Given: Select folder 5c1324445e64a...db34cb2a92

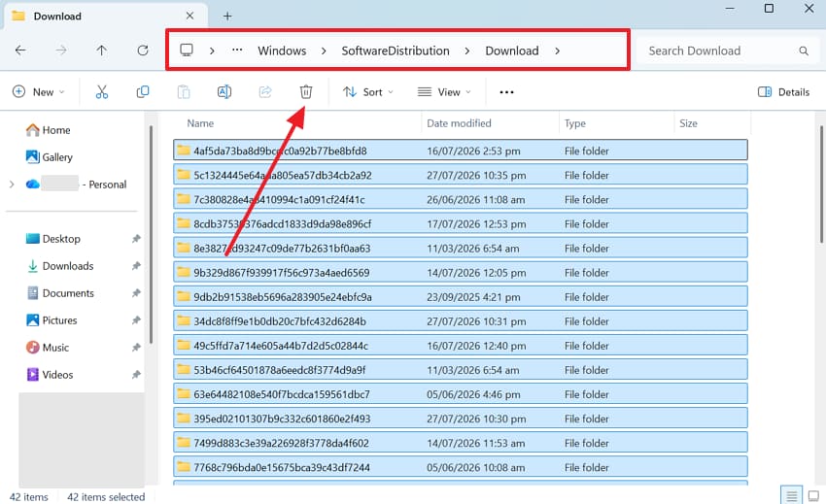Looking at the screenshot, I should [461, 175].
